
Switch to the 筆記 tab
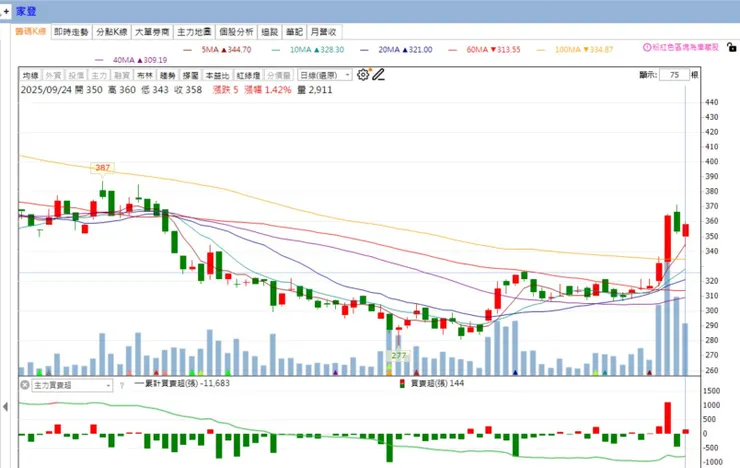[x=294, y=32]
